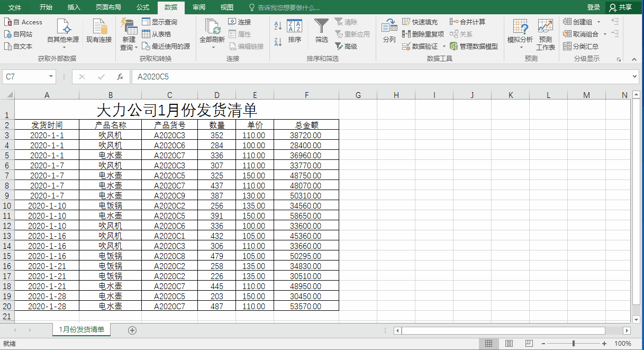
Task: Click 创建组 group button
Action: [x=578, y=22]
